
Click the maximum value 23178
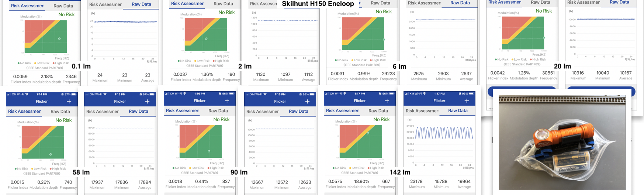(x=416, y=181)
